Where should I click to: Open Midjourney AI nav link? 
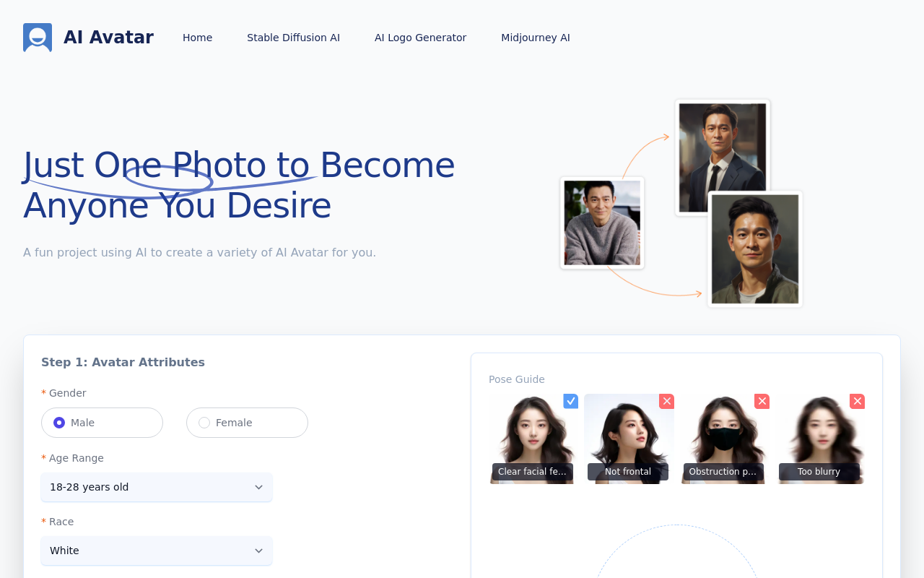(x=536, y=38)
